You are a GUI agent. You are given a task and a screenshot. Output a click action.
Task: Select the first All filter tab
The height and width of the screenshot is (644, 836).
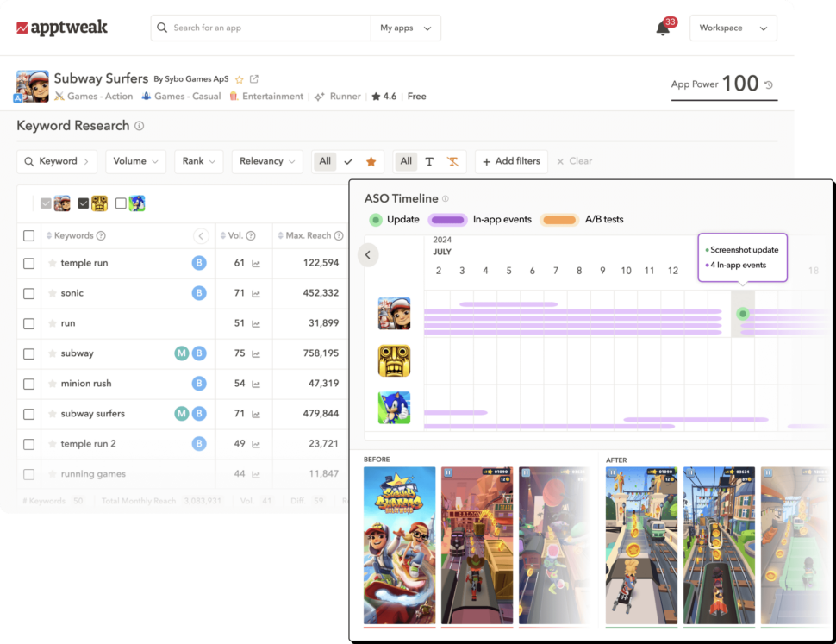point(325,161)
